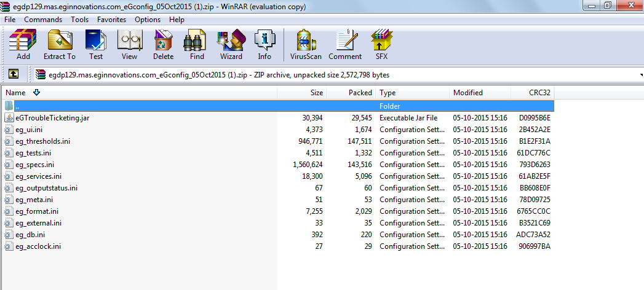Click packed value 29,545
This screenshot has width=644, height=290.
pyautogui.click(x=362, y=118)
